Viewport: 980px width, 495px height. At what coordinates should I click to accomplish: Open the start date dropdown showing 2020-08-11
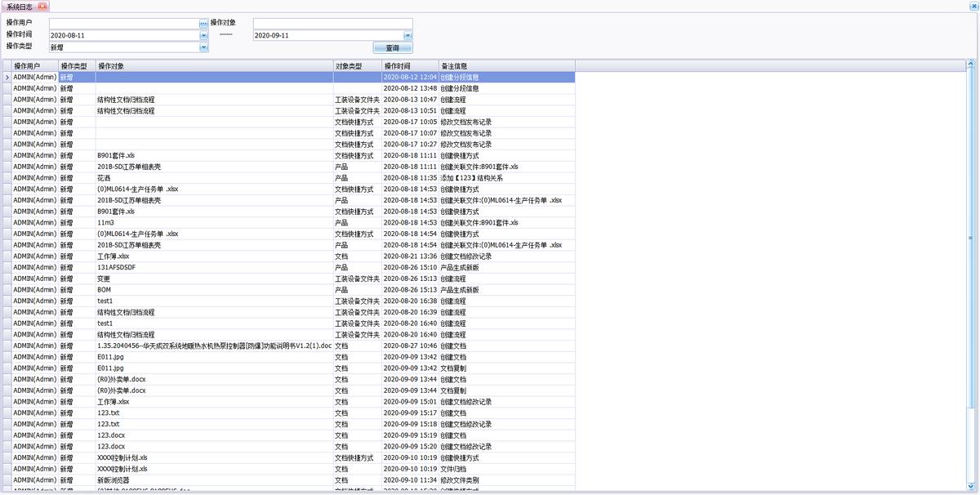[203, 36]
